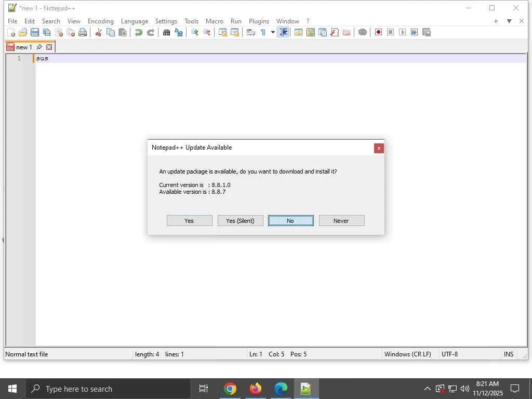Viewport: 532px width, 399px height.
Task: Open the user-defined language dialog icon
Action: [299, 33]
